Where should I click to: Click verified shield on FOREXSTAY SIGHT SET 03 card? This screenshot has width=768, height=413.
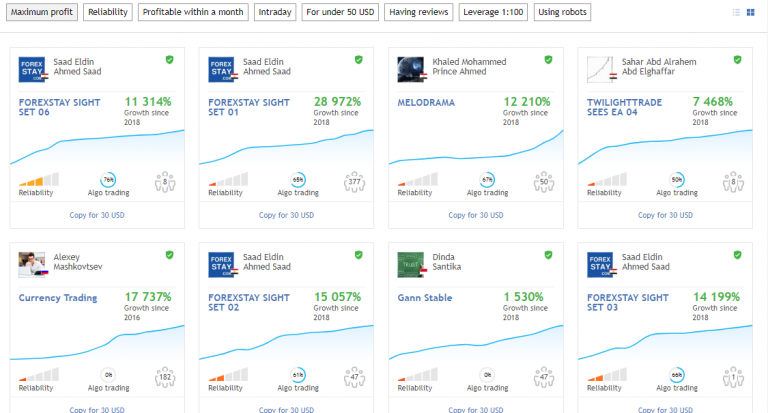(x=737, y=255)
